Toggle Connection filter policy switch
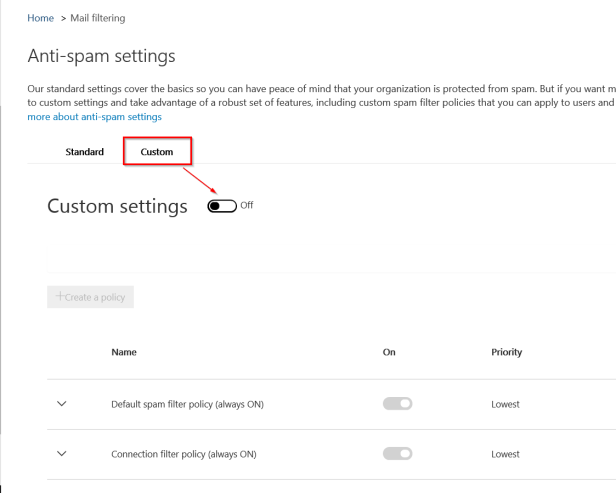The height and width of the screenshot is (493, 616). point(398,453)
